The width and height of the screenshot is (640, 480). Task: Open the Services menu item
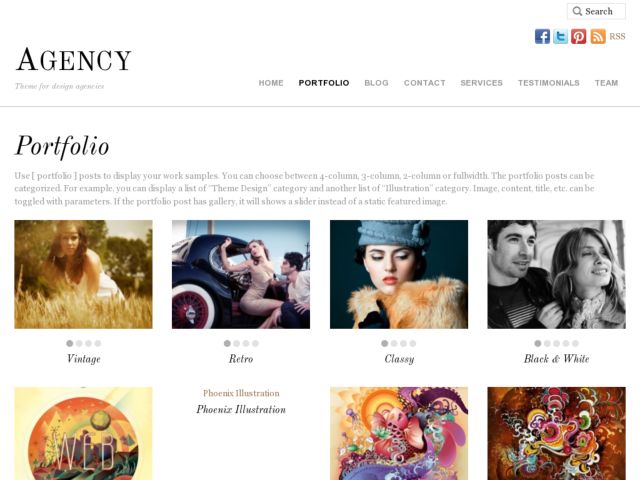(x=481, y=83)
